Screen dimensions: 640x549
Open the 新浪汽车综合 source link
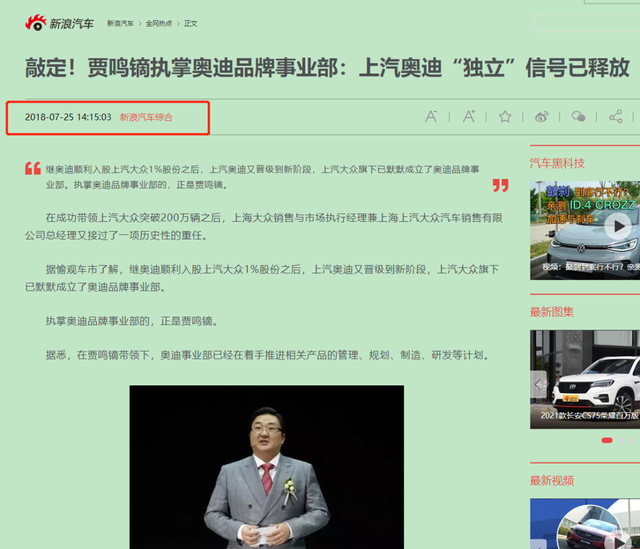146,117
